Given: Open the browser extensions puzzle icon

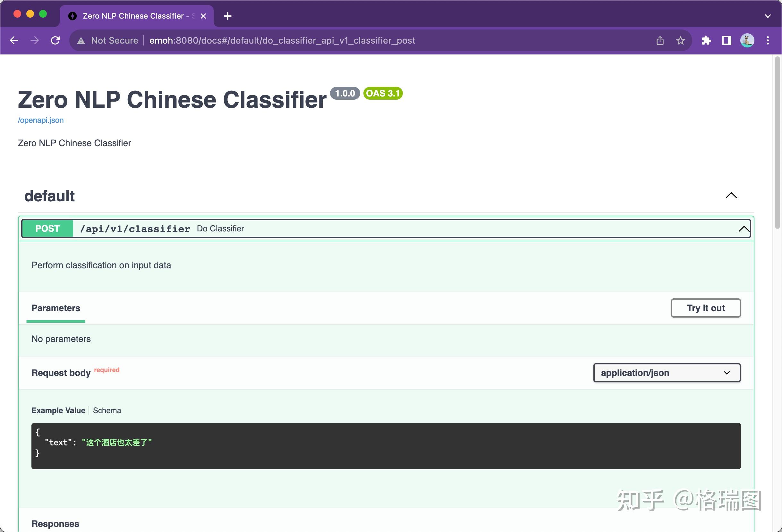Looking at the screenshot, I should click(x=706, y=41).
